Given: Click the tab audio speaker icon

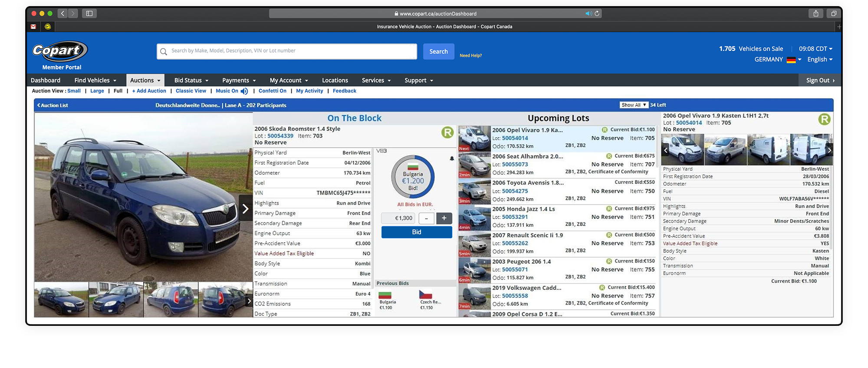Looking at the screenshot, I should click(x=589, y=13).
